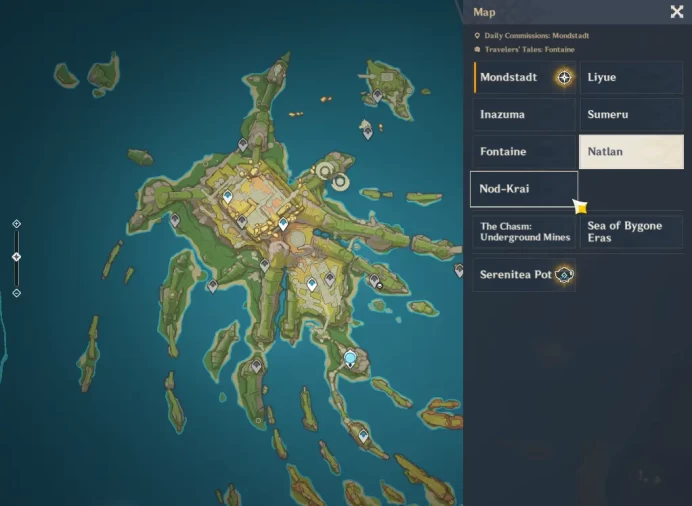This screenshot has width=692, height=506.
Task: Click Daily Commissions: Mondstadt text
Action: point(537,36)
